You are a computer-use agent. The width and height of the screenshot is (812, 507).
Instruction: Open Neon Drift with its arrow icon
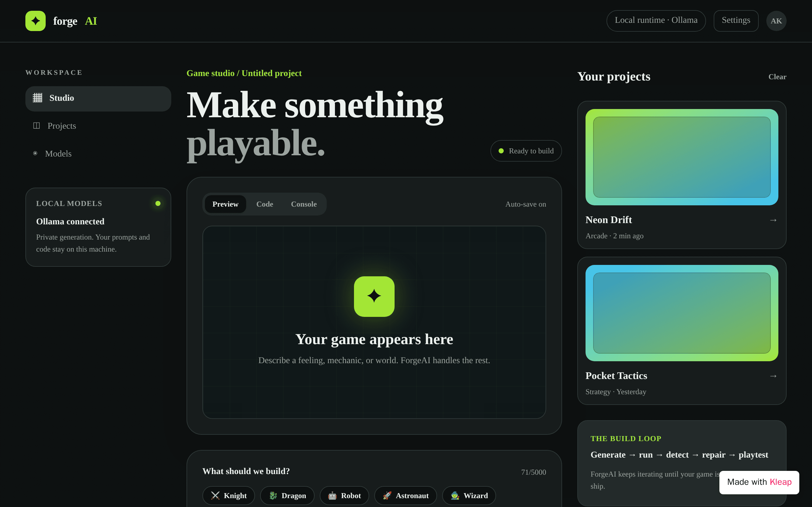[773, 220]
